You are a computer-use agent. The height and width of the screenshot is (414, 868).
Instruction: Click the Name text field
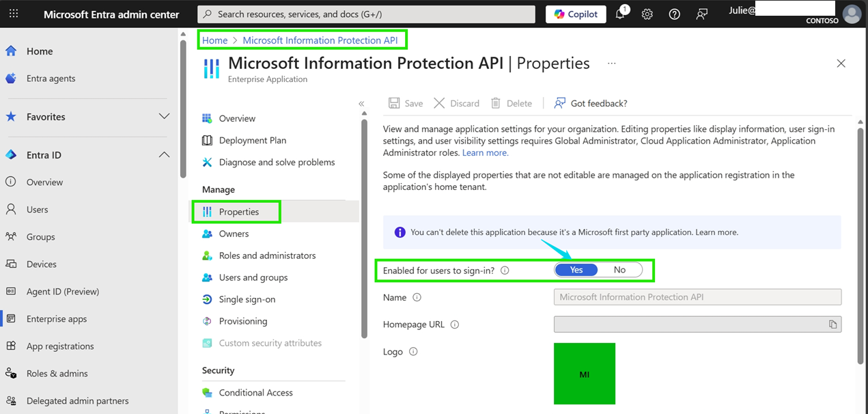click(x=697, y=297)
